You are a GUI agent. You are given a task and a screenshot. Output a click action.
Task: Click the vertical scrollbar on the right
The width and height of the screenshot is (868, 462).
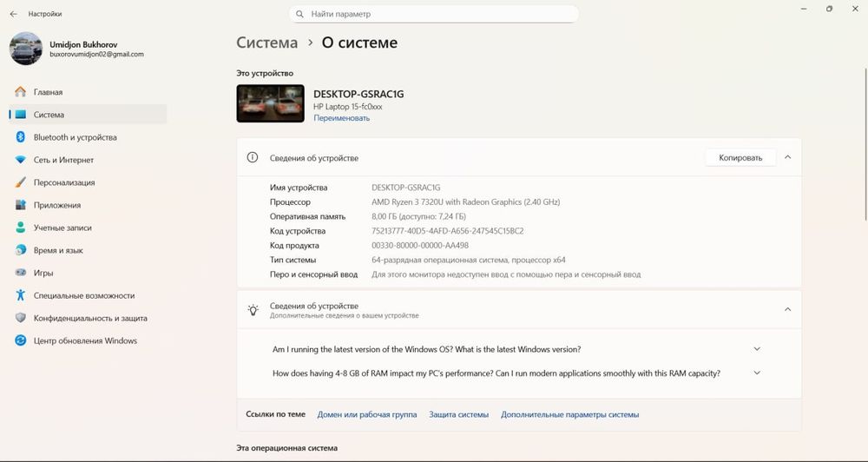(865, 144)
